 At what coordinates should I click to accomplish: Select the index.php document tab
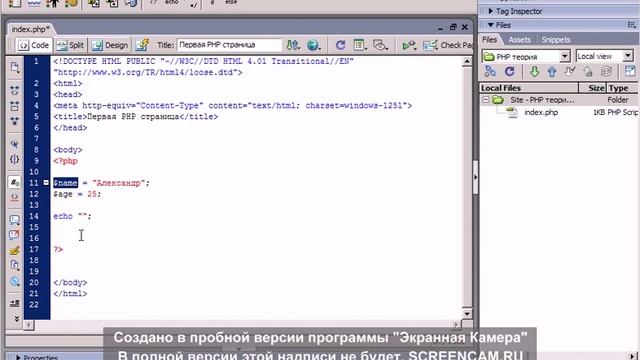pyautogui.click(x=30, y=29)
